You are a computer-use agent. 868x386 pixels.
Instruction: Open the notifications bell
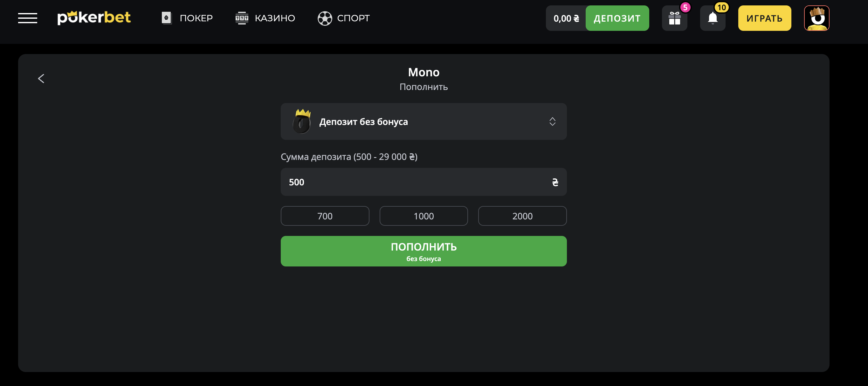[713, 18]
